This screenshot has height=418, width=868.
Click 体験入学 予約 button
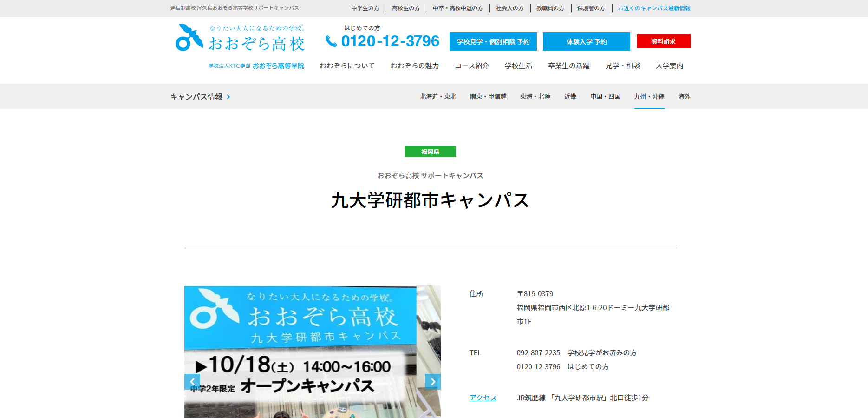click(587, 41)
